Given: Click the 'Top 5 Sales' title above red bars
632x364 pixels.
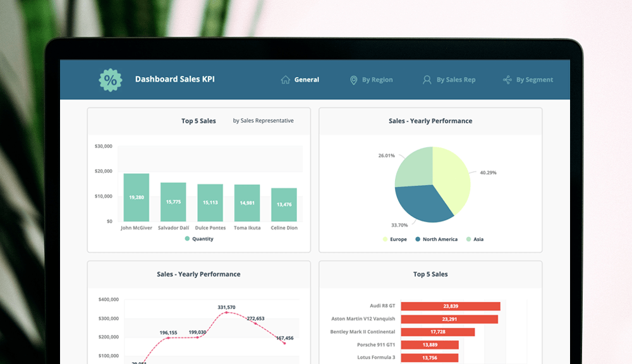Looking at the screenshot, I should click(x=430, y=274).
